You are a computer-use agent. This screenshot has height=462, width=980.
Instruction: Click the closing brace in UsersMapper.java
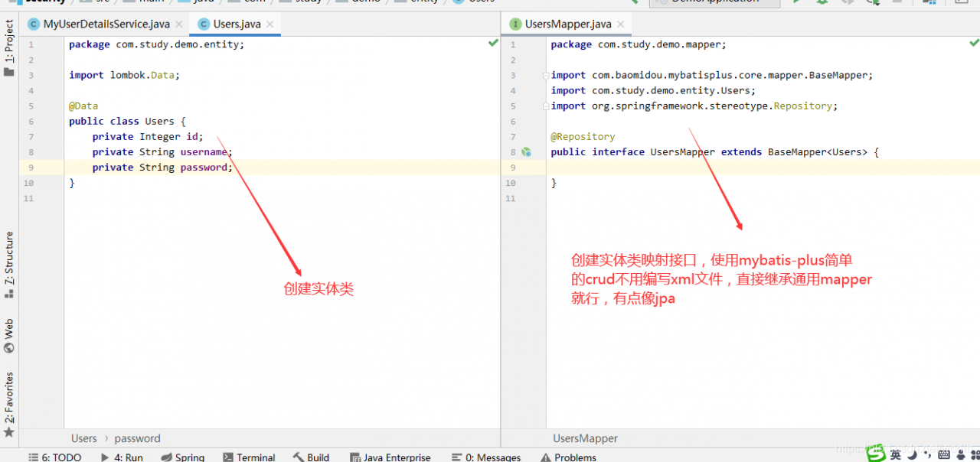click(x=554, y=183)
